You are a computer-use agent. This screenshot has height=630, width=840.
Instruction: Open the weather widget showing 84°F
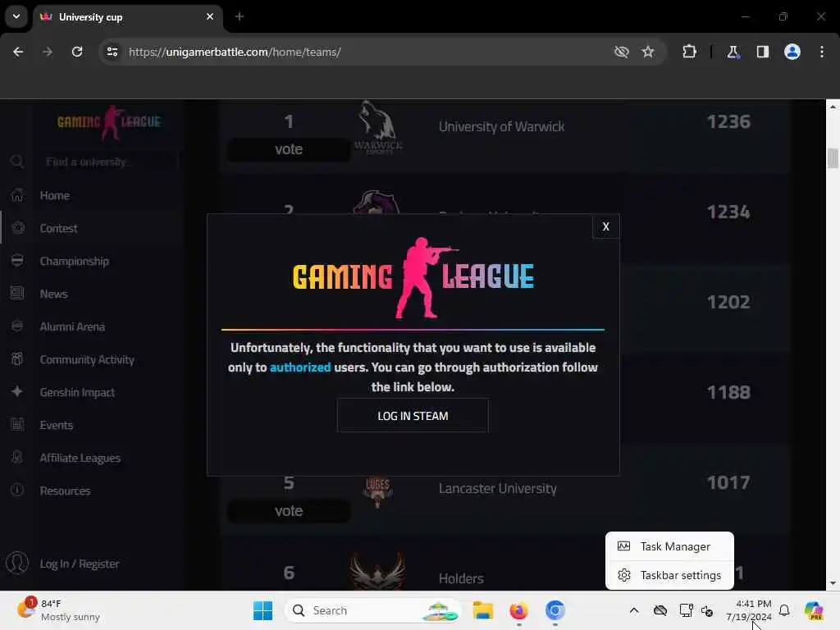(x=58, y=610)
